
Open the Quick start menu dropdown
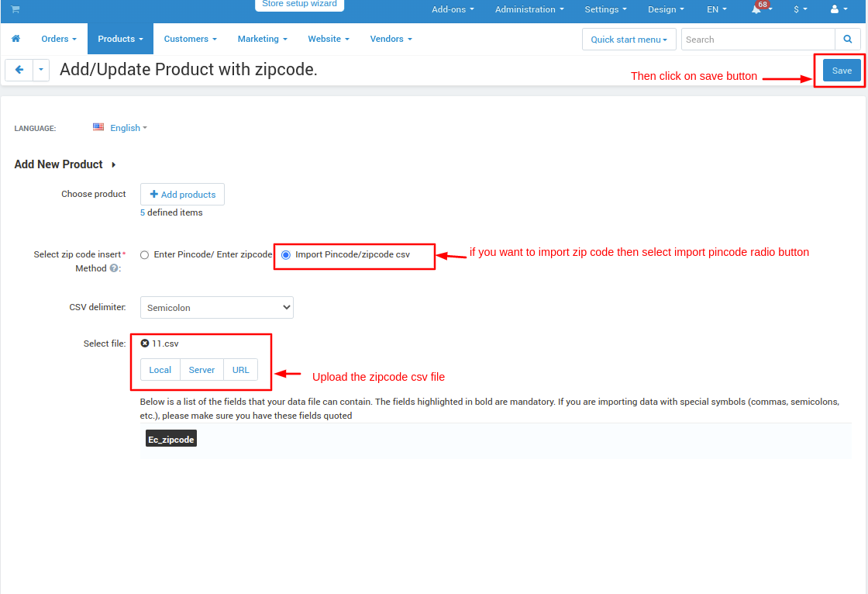629,40
